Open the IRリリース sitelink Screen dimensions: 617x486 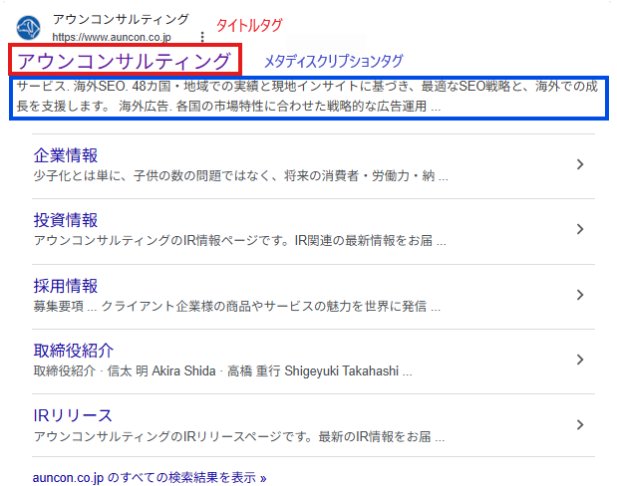point(73,416)
